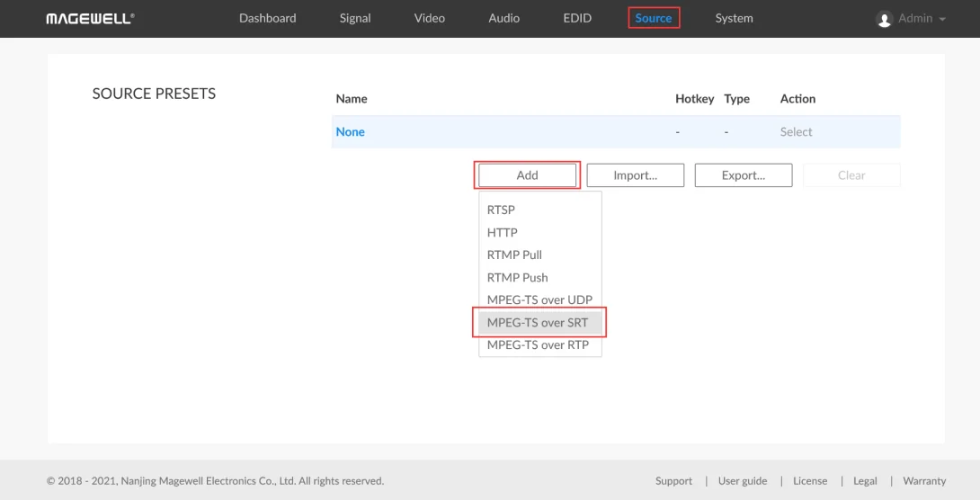The width and height of the screenshot is (980, 500).
Task: Click the Admin user avatar icon
Action: click(x=884, y=19)
